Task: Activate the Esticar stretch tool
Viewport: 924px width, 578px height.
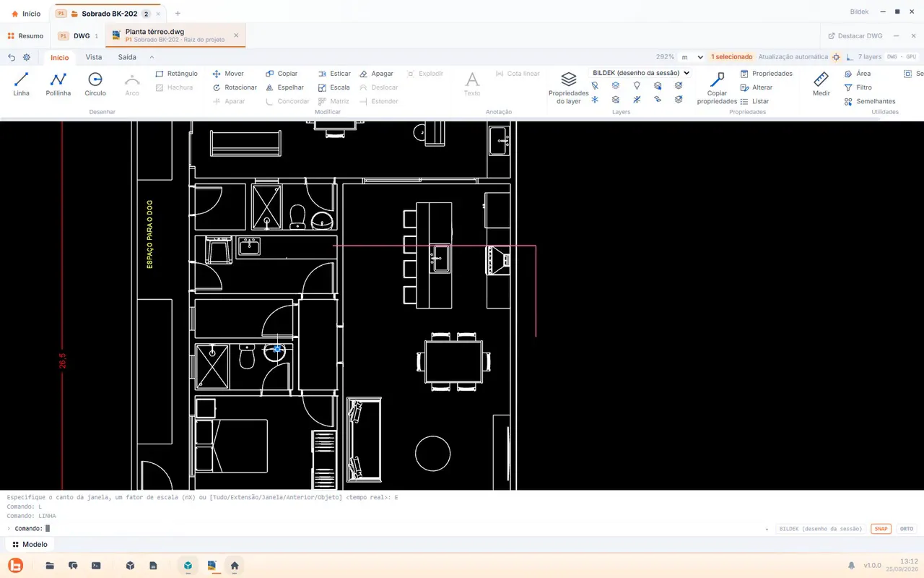Action: (x=334, y=74)
